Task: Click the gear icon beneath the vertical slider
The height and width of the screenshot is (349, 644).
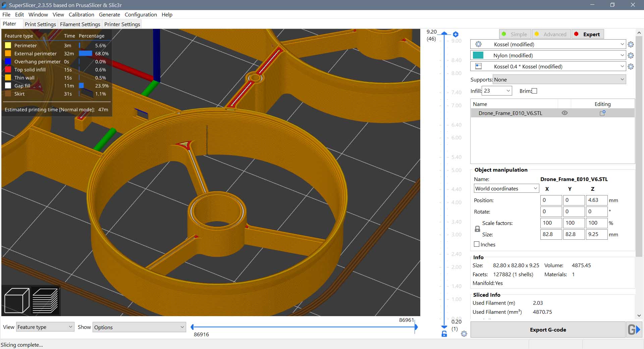Action: (x=464, y=334)
